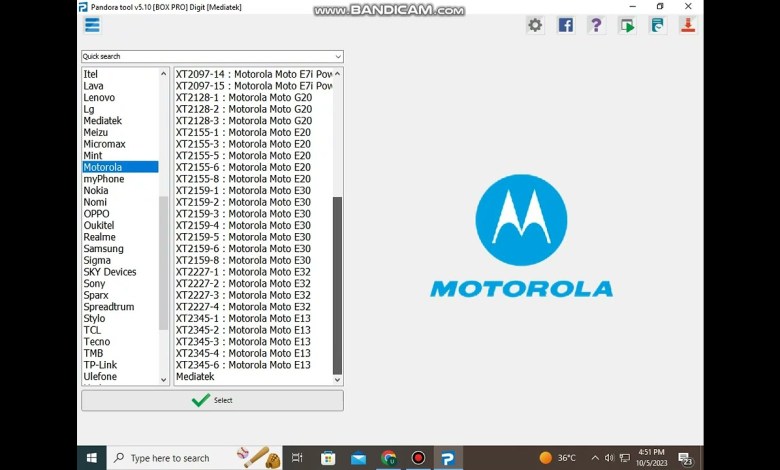The image size is (780, 470).
Task: Select model XT2345-1 Motorola Moto E13
Action: coord(243,318)
